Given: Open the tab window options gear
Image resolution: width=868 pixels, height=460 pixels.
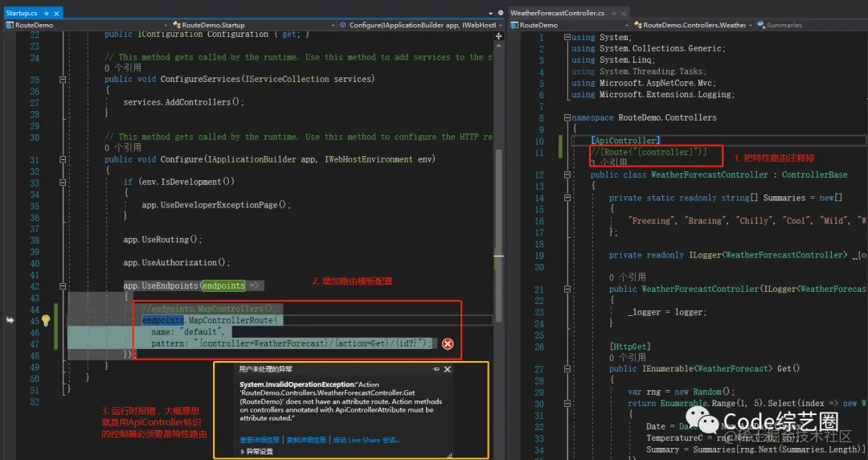Looking at the screenshot, I should [501, 12].
